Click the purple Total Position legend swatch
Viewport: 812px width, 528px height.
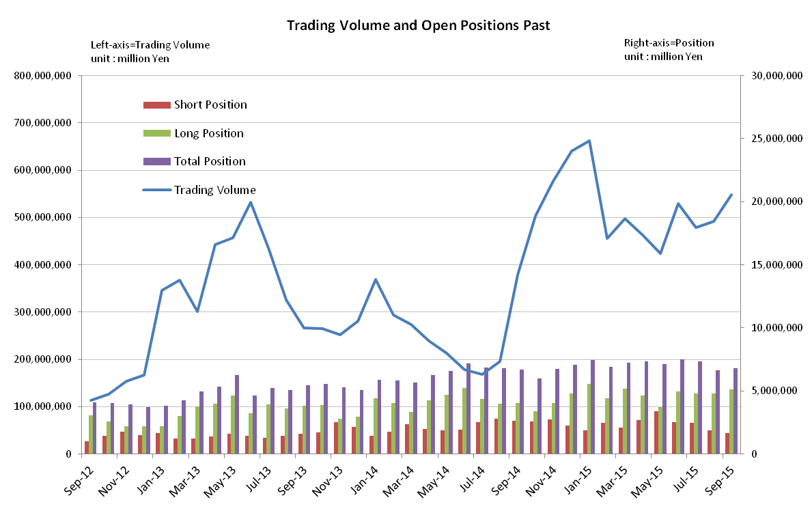point(156,162)
